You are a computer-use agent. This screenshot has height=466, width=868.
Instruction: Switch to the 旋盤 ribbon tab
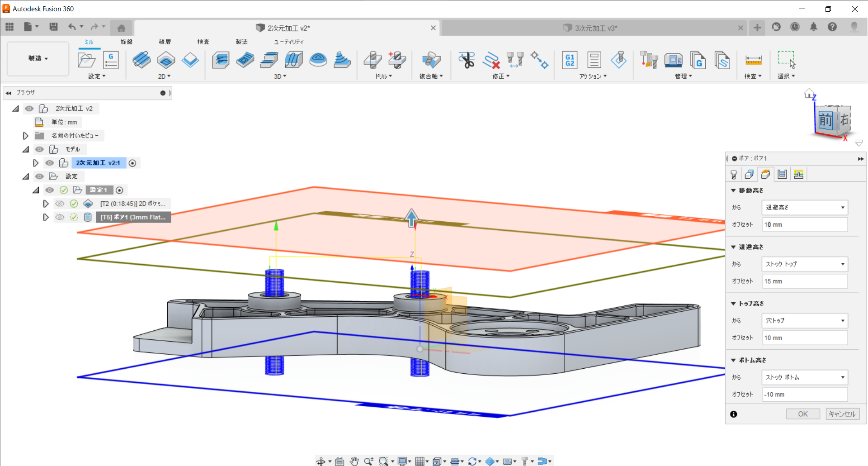click(x=127, y=42)
